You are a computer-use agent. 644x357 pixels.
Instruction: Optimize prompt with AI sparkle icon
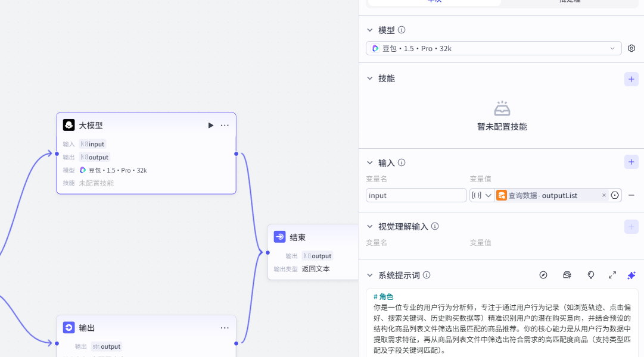point(631,275)
